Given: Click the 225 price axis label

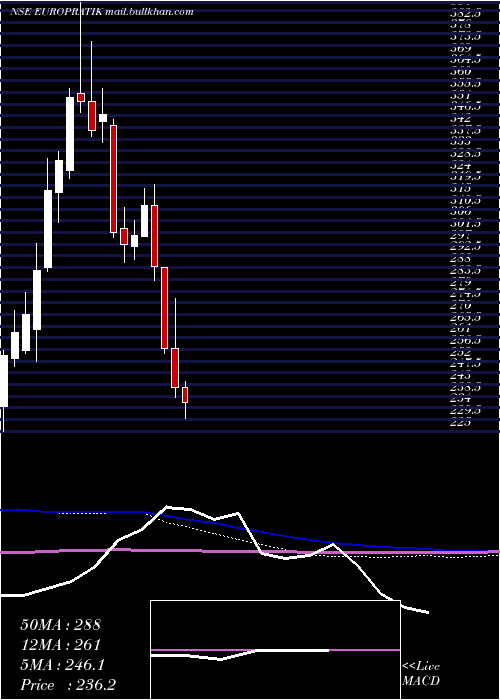Looking at the screenshot, I should 460,423.
